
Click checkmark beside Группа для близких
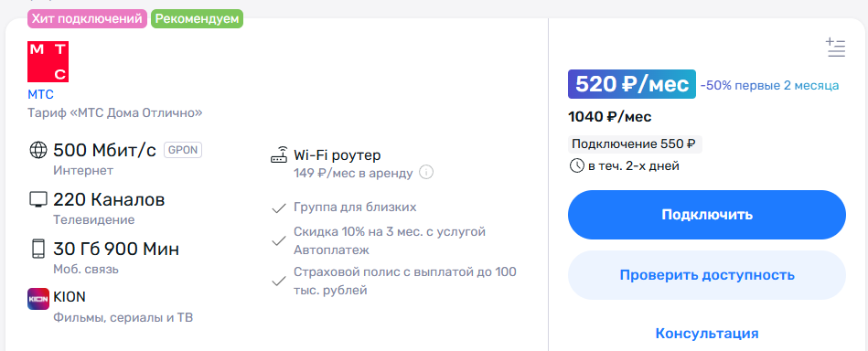(278, 208)
